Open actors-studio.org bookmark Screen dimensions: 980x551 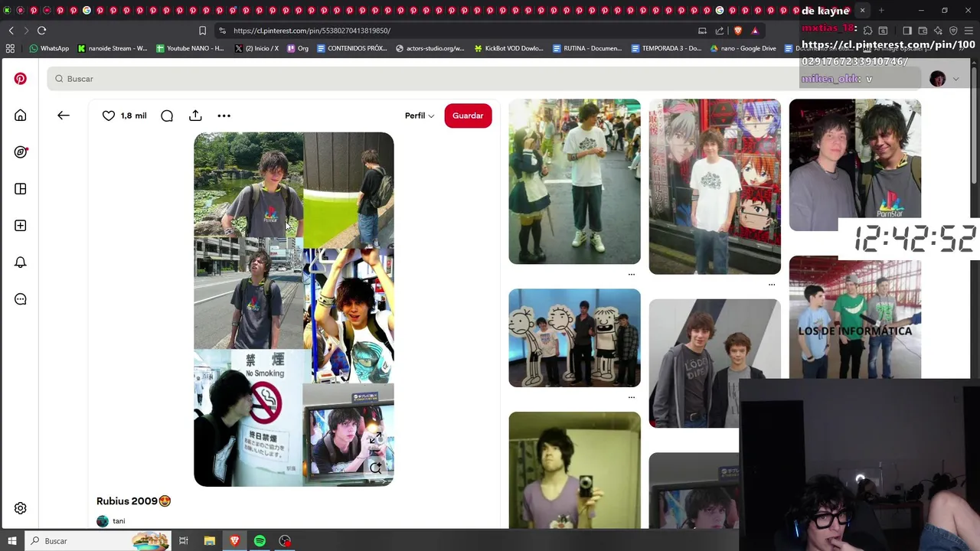click(430, 48)
